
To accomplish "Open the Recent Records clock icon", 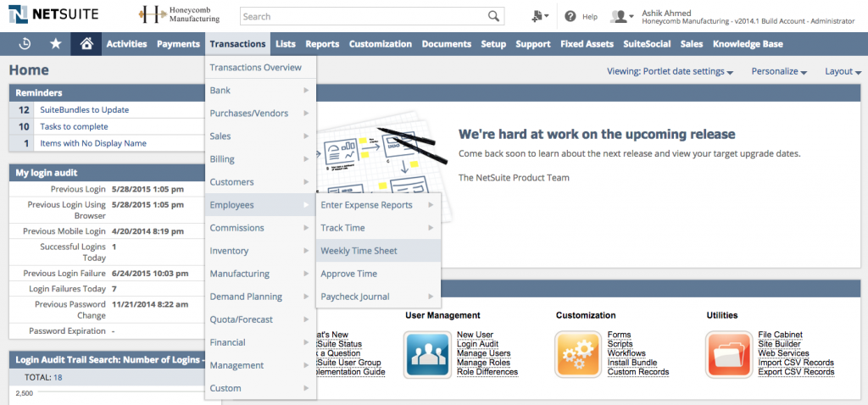I will 25,44.
